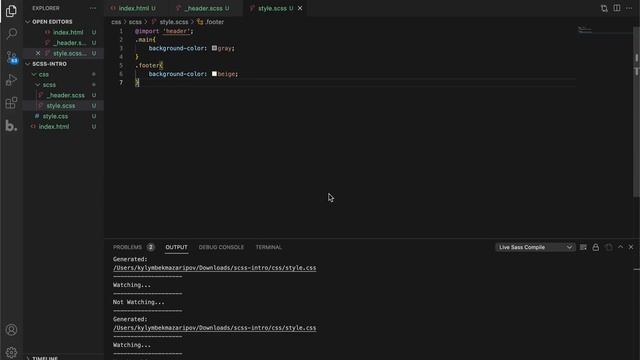Collapse the css folder
This screenshot has width=640, height=360.
pos(34,75)
